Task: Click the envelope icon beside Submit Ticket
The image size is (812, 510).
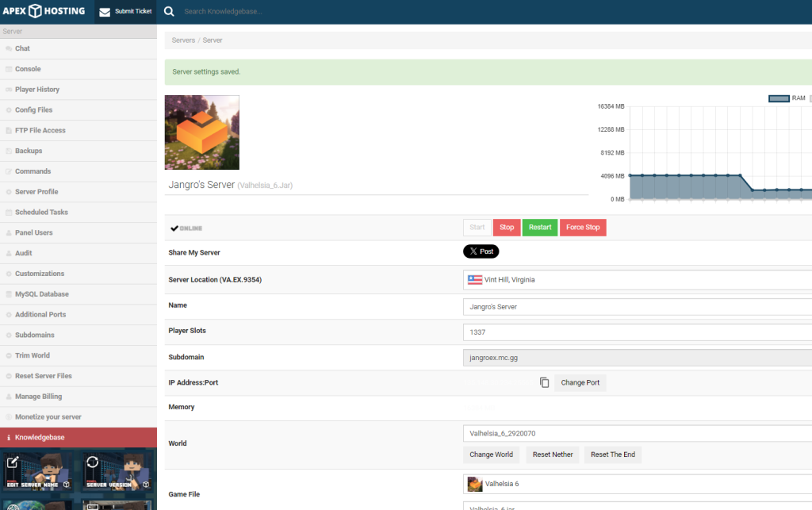Action: (105, 12)
